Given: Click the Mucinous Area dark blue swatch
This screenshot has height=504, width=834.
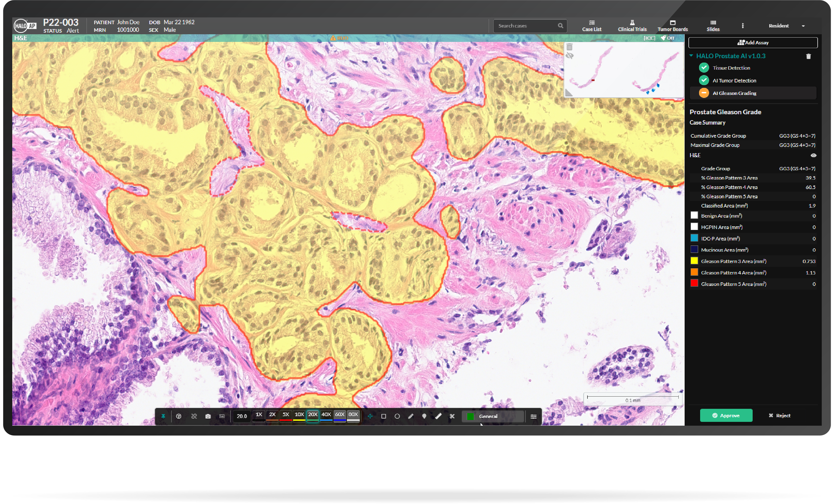Looking at the screenshot, I should tap(694, 249).
